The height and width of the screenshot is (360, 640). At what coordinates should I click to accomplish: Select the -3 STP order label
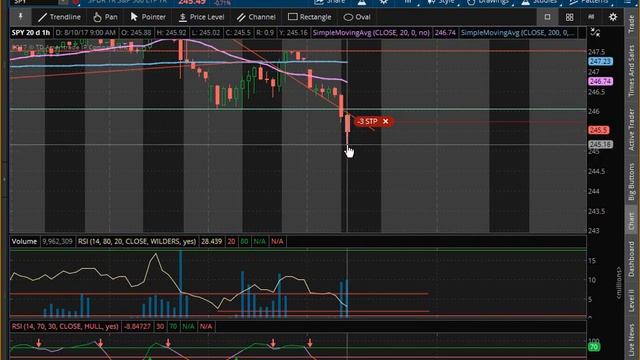click(367, 121)
